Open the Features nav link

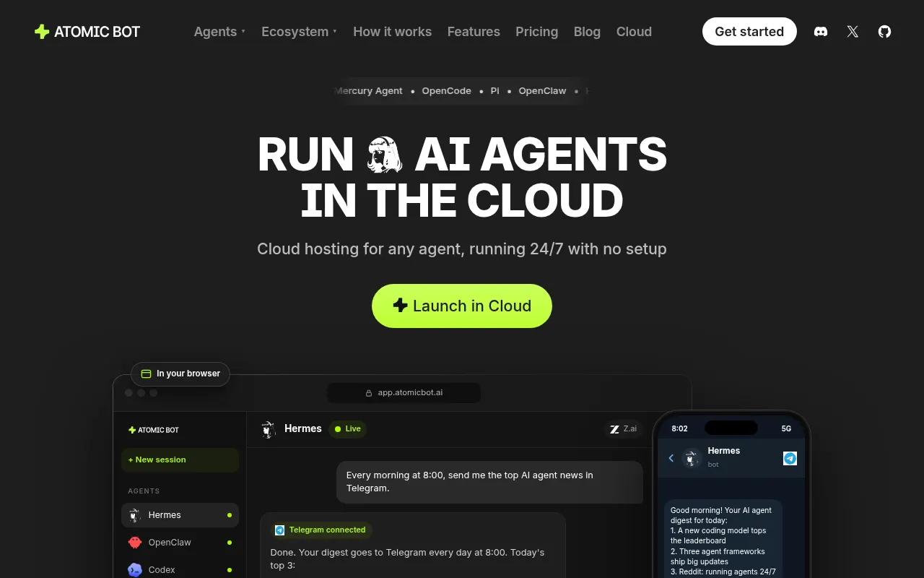tap(474, 32)
